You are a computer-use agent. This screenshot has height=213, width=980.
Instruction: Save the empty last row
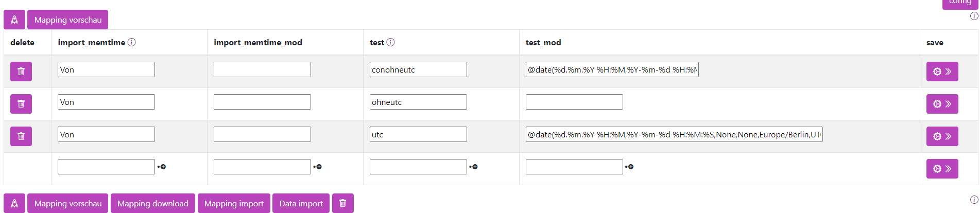(x=942, y=169)
